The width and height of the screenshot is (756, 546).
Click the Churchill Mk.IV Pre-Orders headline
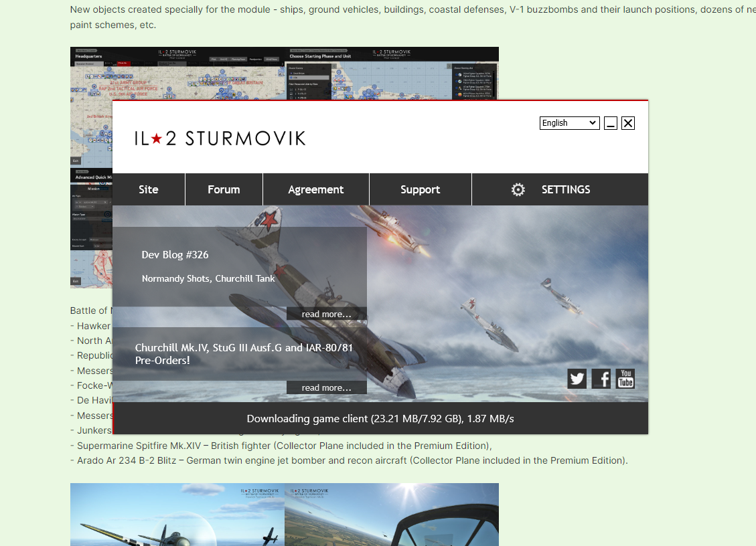click(x=244, y=354)
